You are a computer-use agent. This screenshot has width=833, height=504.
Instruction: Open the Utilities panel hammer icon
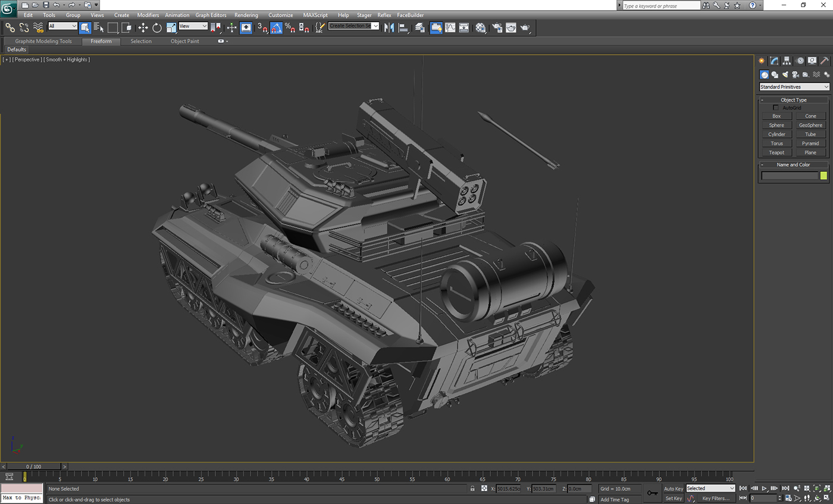tap(824, 60)
